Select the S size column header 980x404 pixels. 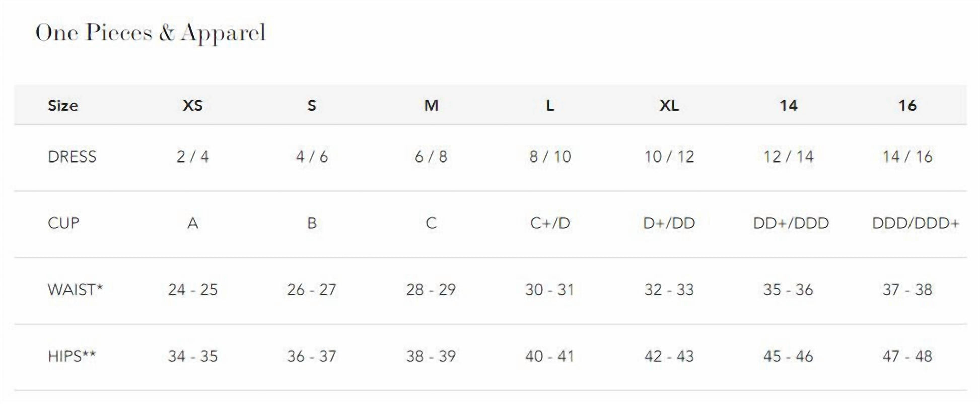(312, 105)
